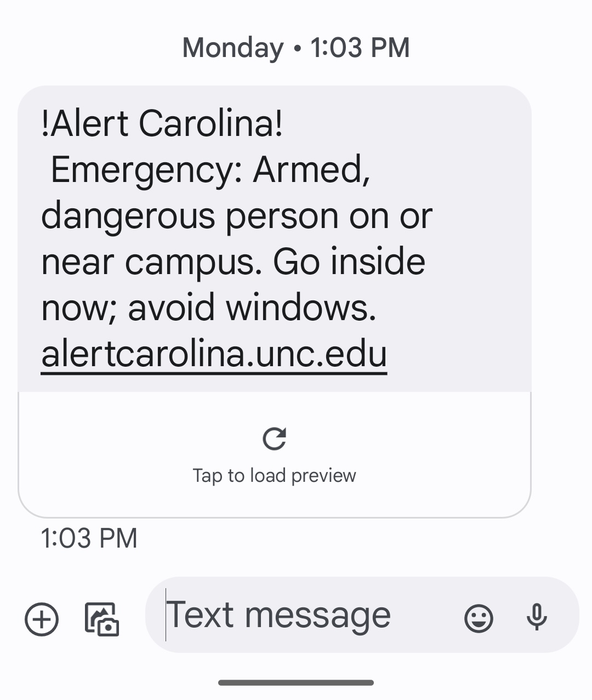The height and width of the screenshot is (700, 592).
Task: Tap the home gesture bar at bottom
Action: click(x=296, y=682)
